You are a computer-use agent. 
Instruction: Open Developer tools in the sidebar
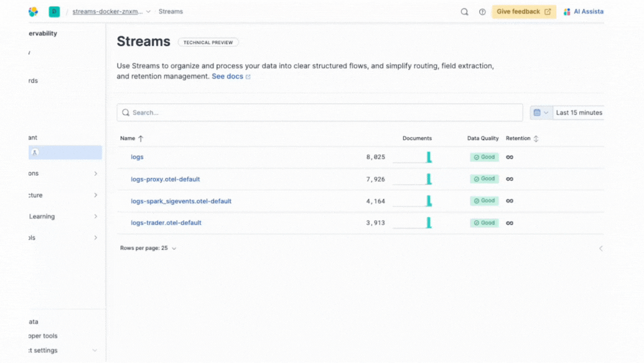pos(44,336)
